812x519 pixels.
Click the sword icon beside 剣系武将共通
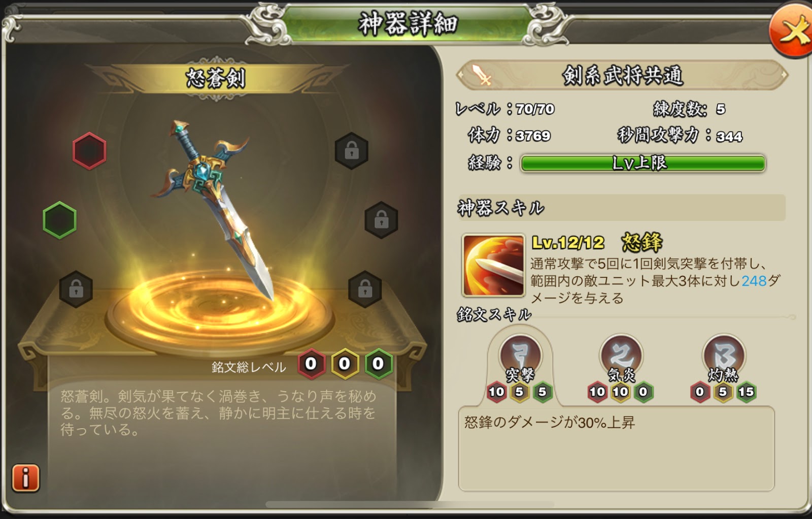(482, 74)
